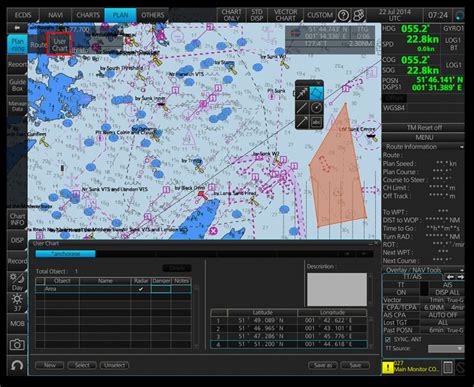Image resolution: width=474 pixels, height=387 pixels.
Task: Create a New user chart
Action: point(50,365)
